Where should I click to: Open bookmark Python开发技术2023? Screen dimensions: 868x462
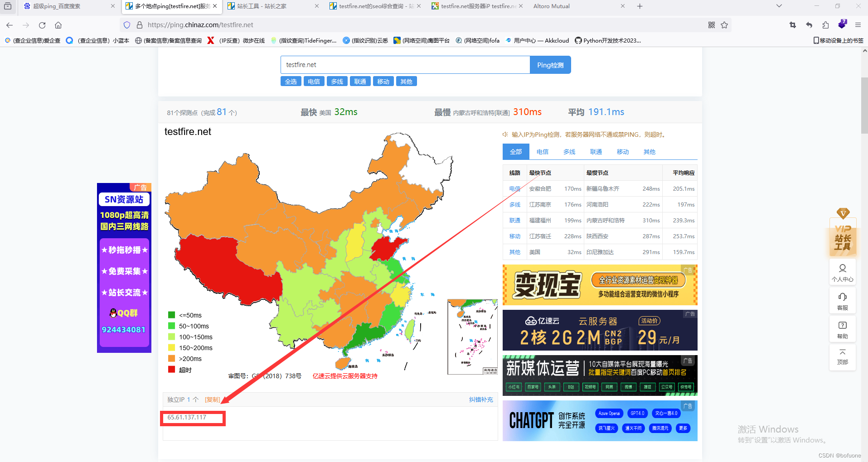(608, 40)
